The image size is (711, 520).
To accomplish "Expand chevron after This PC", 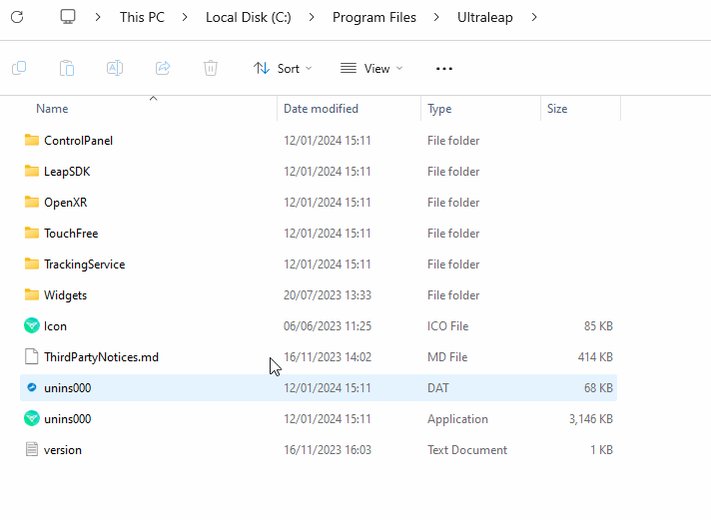I will (x=185, y=17).
